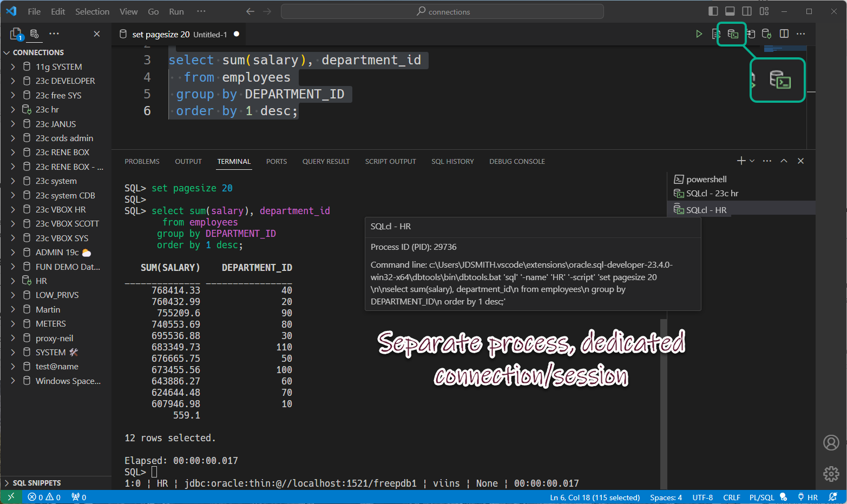The image size is (847, 504).
Task: Click the CRLF end-of-line status item
Action: (x=731, y=497)
